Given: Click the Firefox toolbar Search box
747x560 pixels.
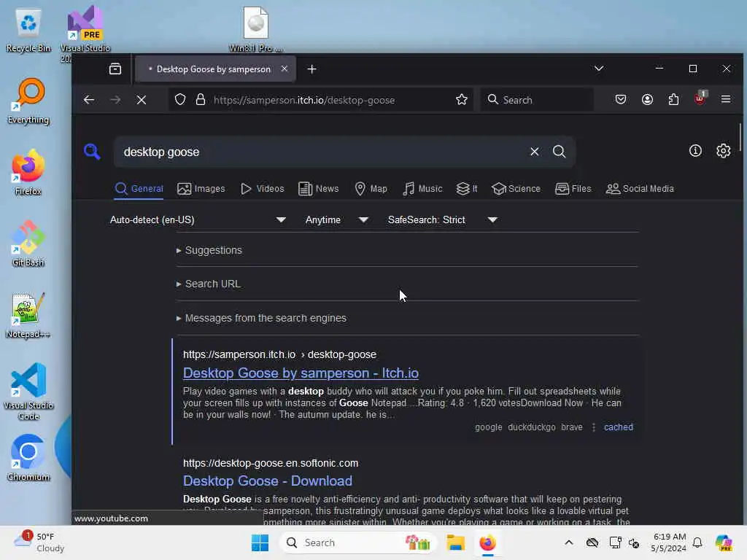Looking at the screenshot, I should tap(537, 100).
